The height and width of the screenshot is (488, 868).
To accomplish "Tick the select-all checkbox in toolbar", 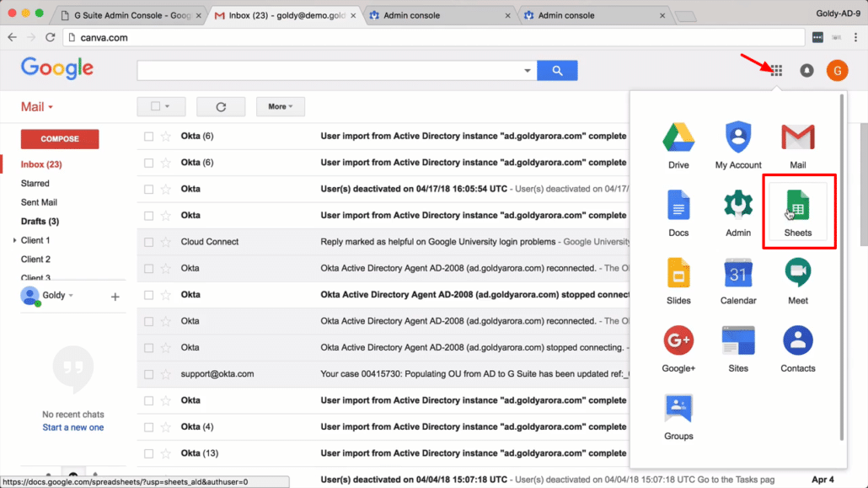I will (156, 106).
